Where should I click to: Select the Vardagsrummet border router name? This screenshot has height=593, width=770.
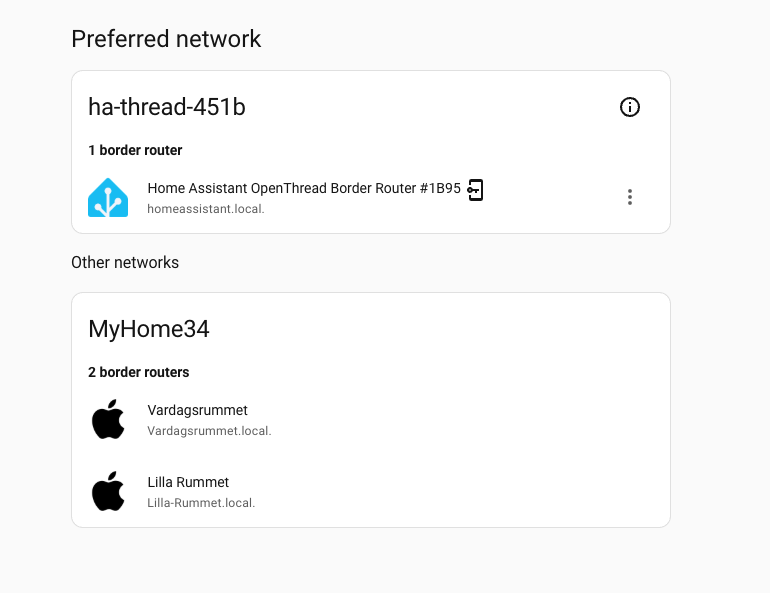click(197, 410)
